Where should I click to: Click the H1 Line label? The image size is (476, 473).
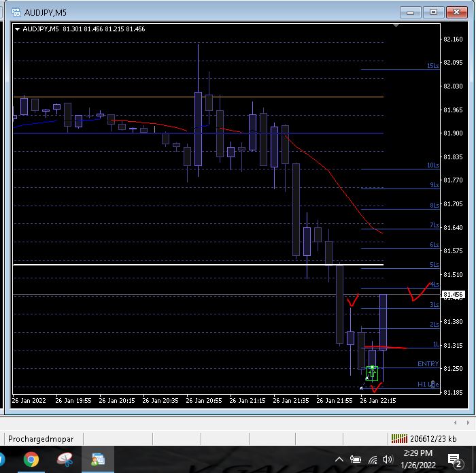click(x=428, y=385)
